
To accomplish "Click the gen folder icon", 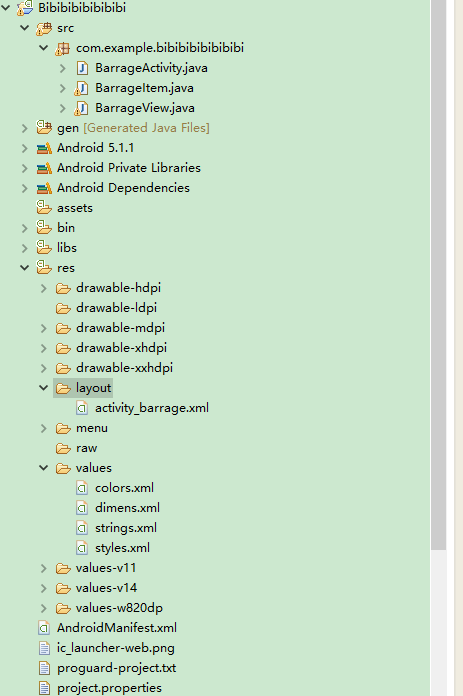I will point(44,127).
